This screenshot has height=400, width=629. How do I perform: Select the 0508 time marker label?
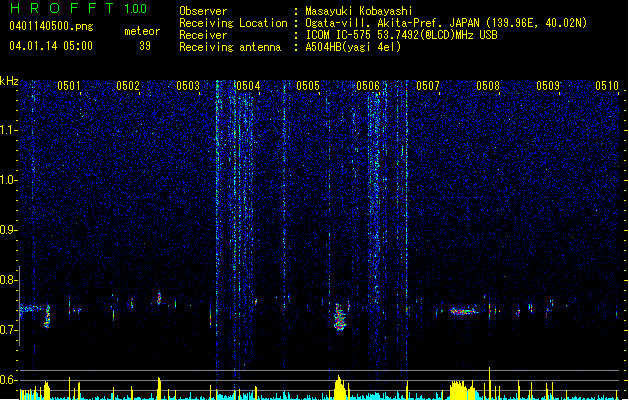tap(488, 86)
